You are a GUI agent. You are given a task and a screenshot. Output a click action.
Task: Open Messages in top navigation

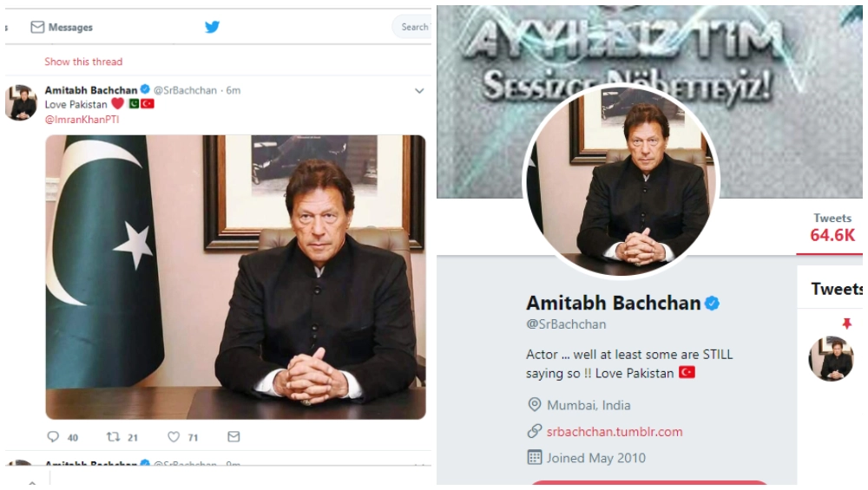pos(70,27)
